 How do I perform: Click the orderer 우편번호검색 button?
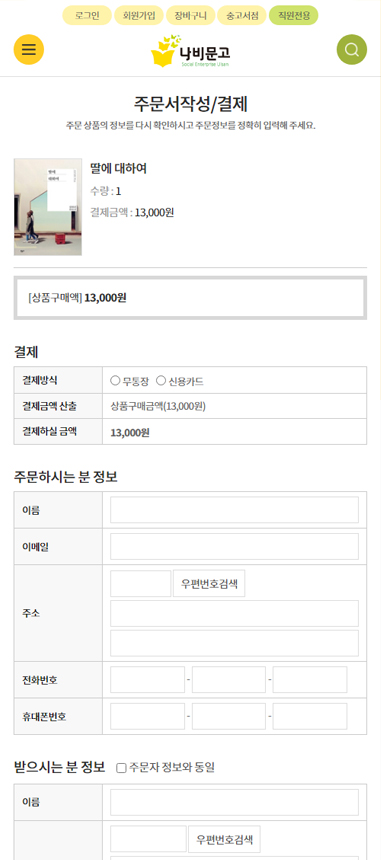(x=209, y=584)
